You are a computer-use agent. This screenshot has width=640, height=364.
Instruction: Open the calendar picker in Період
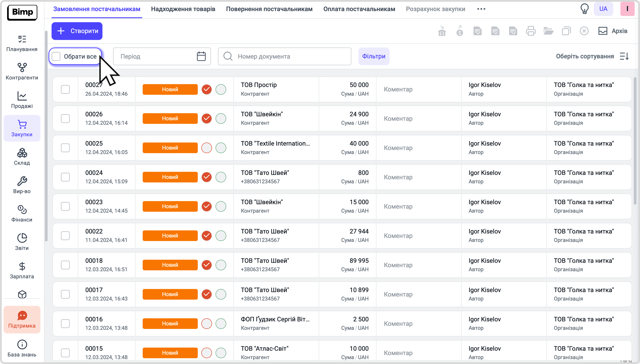click(201, 56)
